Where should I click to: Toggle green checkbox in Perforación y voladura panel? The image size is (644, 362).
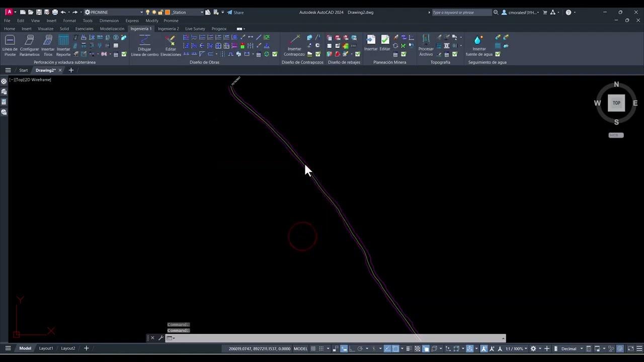pyautogui.click(x=124, y=54)
